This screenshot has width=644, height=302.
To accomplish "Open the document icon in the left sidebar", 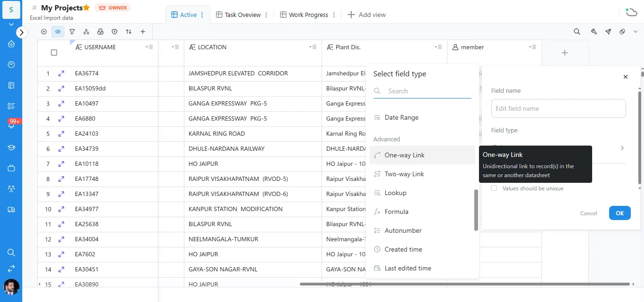I will (11, 85).
